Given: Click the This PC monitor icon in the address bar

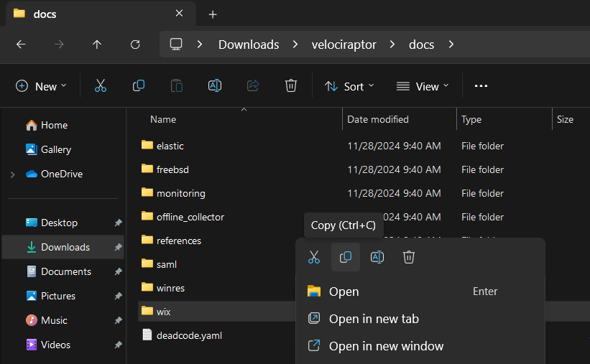Looking at the screenshot, I should click(176, 45).
